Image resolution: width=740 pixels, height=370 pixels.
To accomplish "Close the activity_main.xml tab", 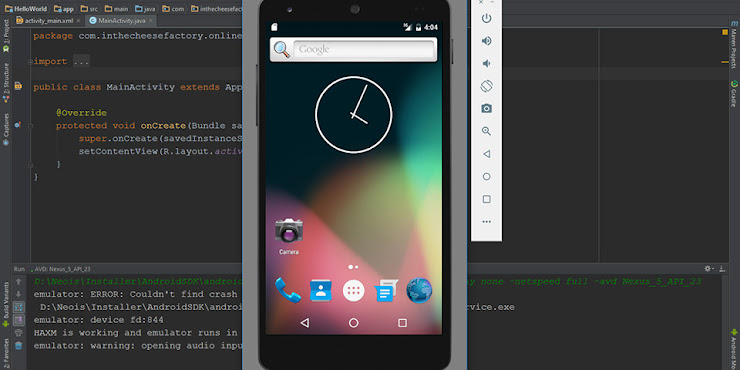I will click(x=78, y=21).
